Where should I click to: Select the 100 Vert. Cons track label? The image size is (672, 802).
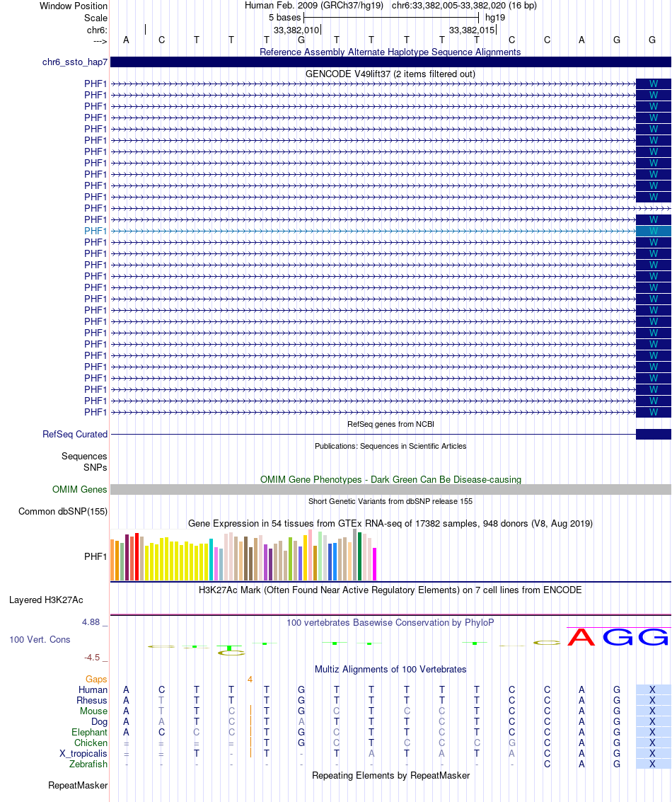40,640
